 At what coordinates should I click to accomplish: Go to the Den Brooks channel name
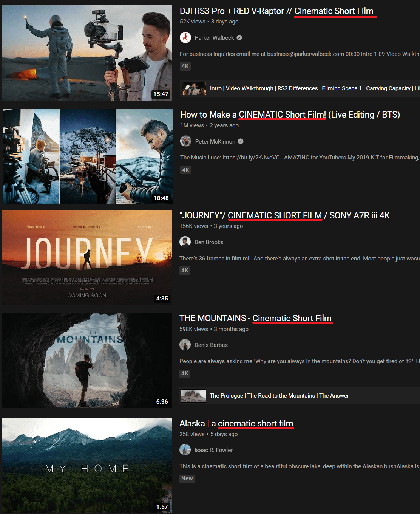pyautogui.click(x=209, y=242)
